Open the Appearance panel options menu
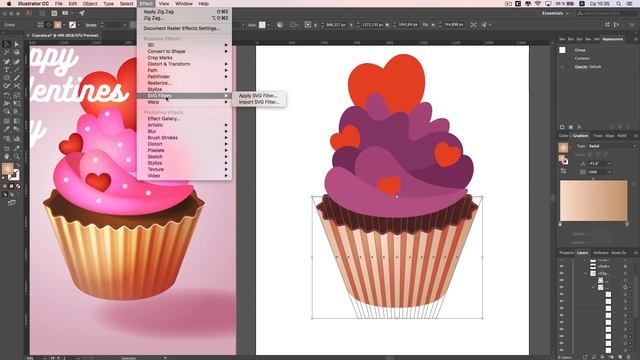The height and width of the screenshot is (360, 640). (636, 39)
